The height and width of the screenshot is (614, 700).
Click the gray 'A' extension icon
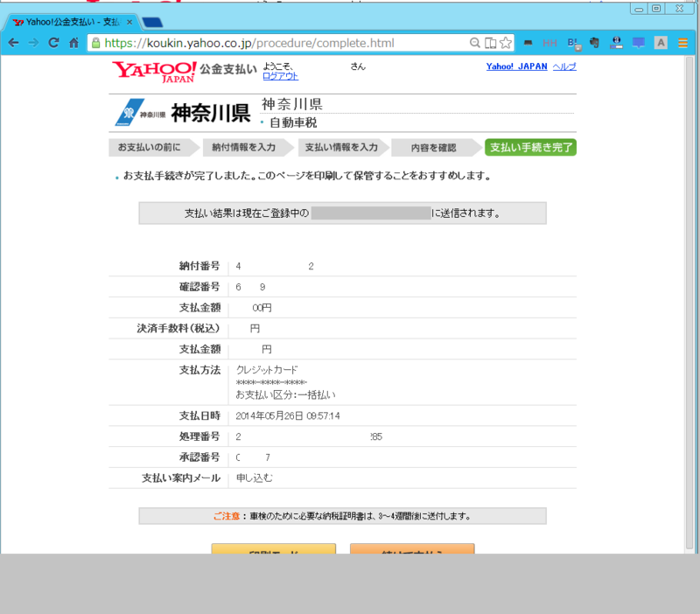coord(661,43)
